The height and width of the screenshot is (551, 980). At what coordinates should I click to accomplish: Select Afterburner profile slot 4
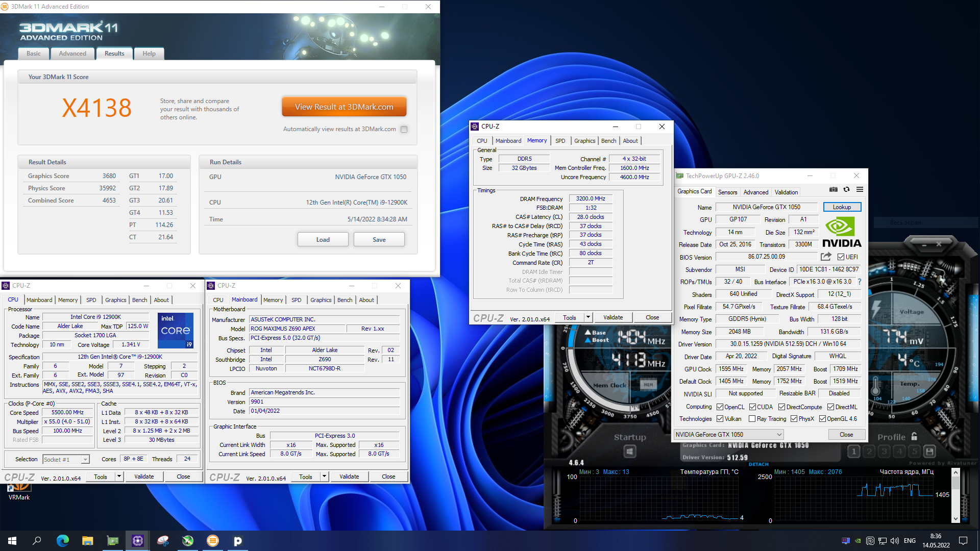point(900,452)
